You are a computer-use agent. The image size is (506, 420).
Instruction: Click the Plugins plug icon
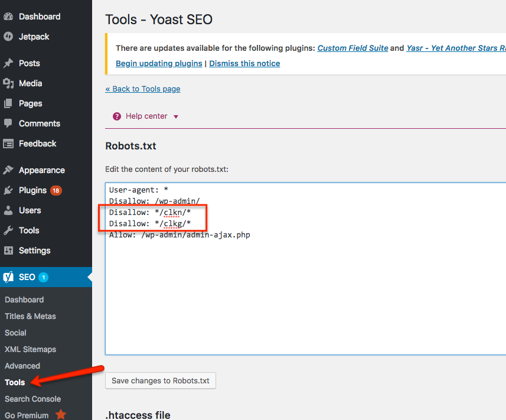(8, 190)
